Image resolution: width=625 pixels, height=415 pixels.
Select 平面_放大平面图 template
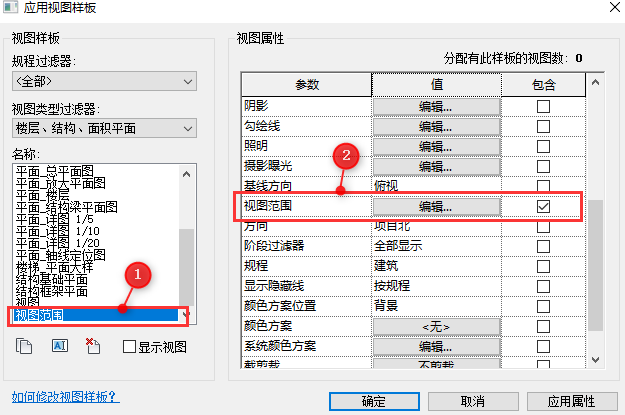(61, 183)
